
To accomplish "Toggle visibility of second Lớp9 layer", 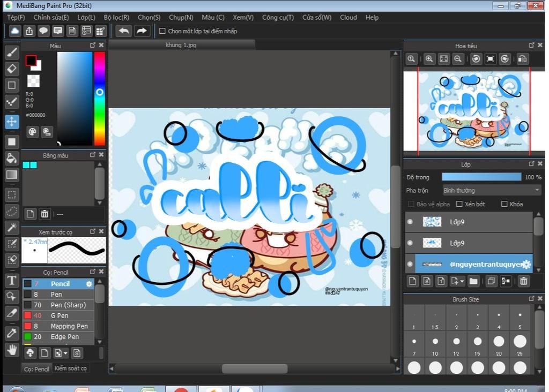I will tap(410, 243).
